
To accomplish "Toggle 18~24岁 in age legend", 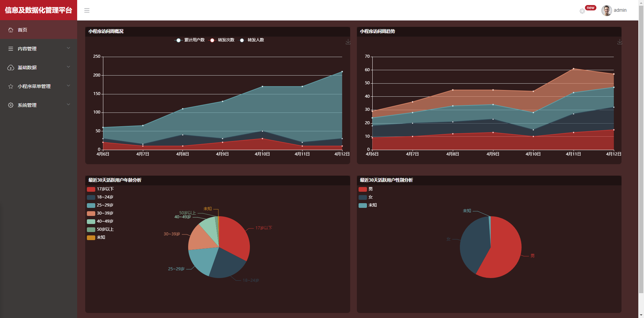I will [x=100, y=197].
